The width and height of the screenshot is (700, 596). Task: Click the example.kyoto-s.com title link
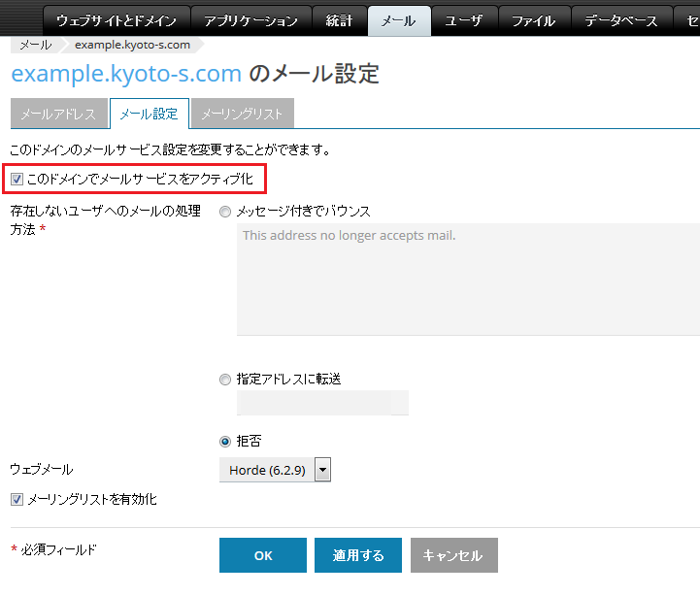pos(126,74)
